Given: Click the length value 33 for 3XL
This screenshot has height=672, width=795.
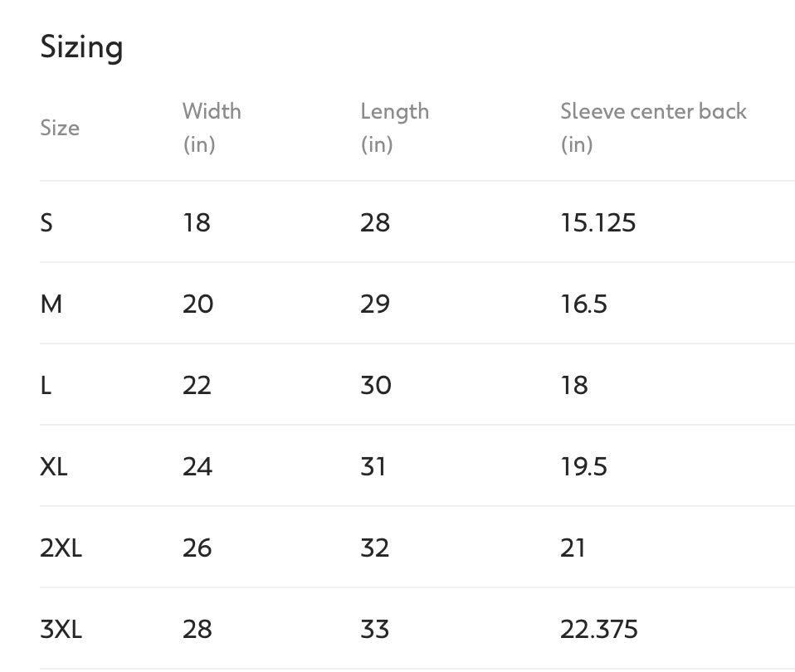Looking at the screenshot, I should click(x=375, y=629).
